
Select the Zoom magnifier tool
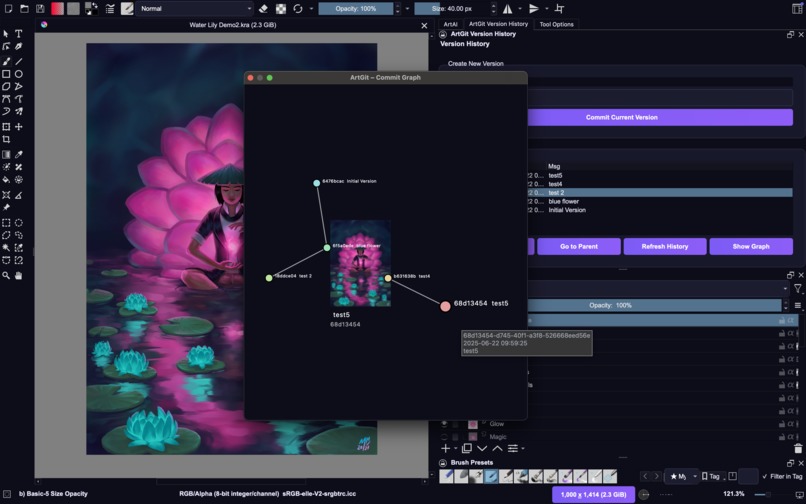[x=6, y=276]
